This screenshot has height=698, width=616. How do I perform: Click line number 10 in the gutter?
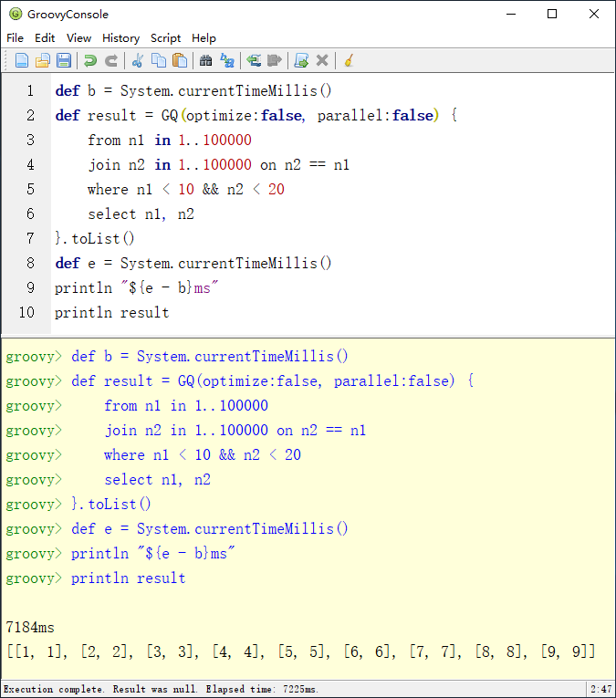click(26, 312)
